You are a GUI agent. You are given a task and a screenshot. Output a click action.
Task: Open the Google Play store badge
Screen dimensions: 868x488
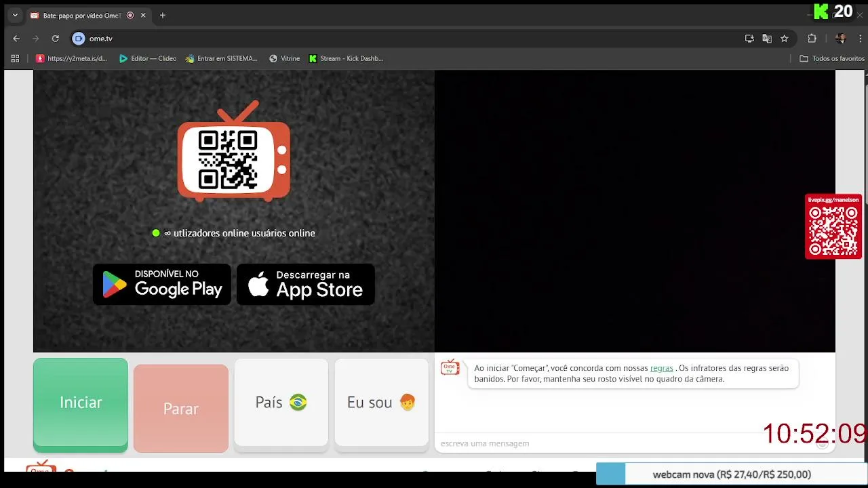[x=162, y=284]
